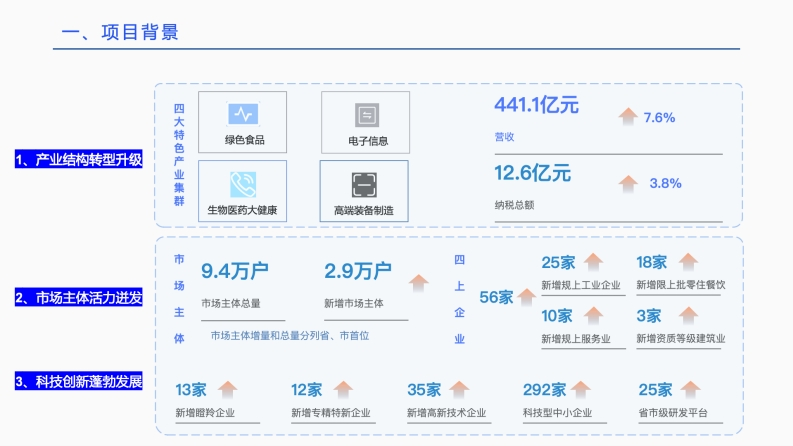Click the up arrow next to 2.9万户

coord(418,282)
